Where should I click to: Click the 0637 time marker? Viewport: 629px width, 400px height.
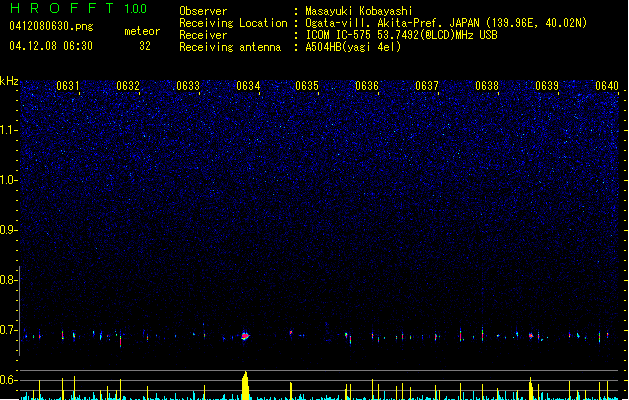[x=427, y=86]
